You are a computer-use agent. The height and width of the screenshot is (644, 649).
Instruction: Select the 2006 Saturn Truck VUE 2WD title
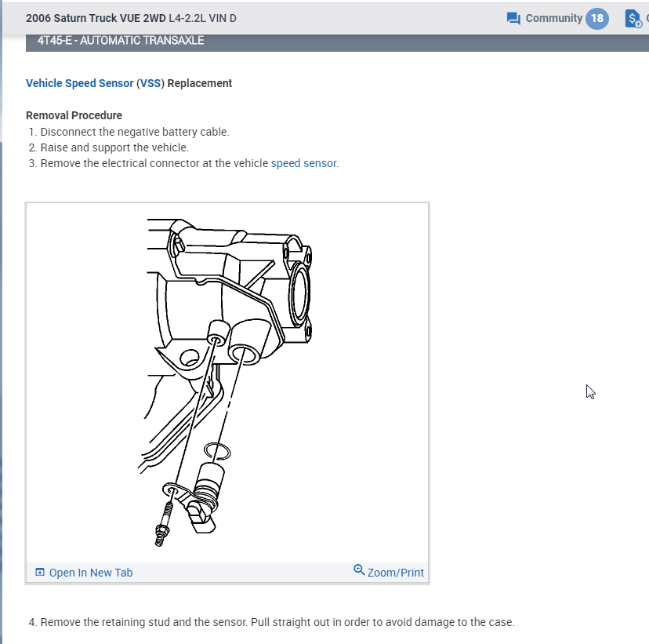pyautogui.click(x=96, y=18)
